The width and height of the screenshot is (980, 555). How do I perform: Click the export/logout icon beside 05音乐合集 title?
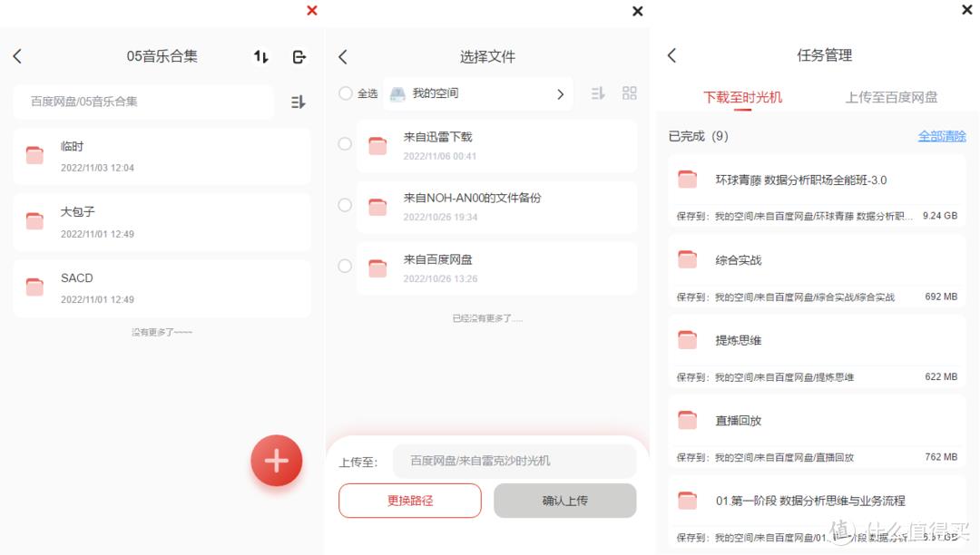299,57
